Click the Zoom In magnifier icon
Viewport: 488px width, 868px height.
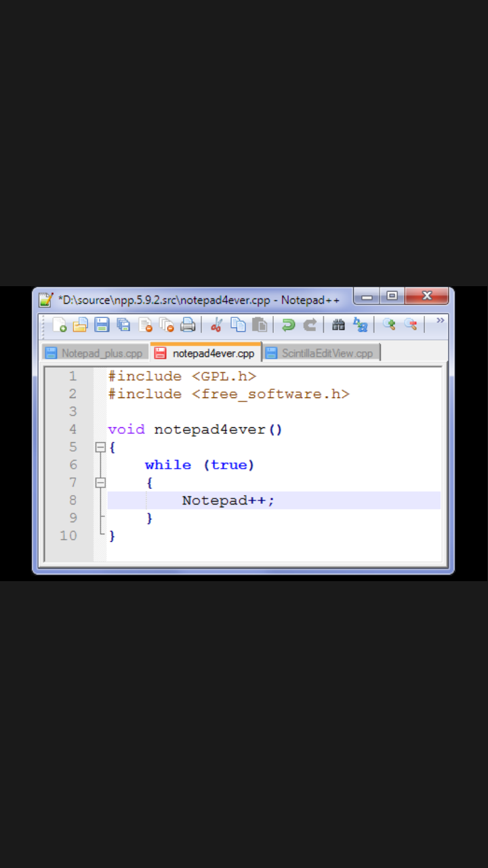[389, 325]
